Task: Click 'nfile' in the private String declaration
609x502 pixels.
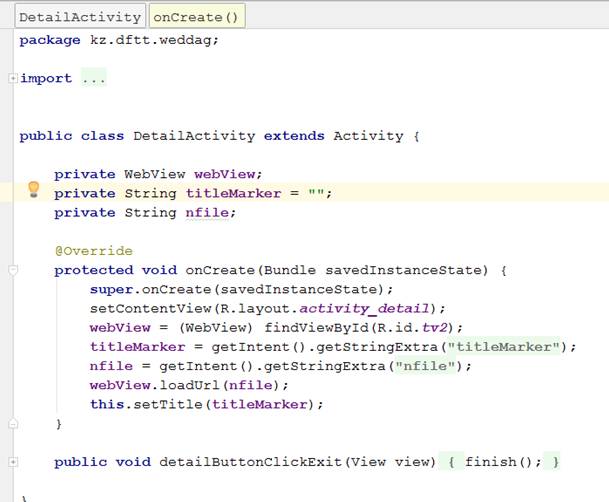Action: pyautogui.click(x=207, y=212)
